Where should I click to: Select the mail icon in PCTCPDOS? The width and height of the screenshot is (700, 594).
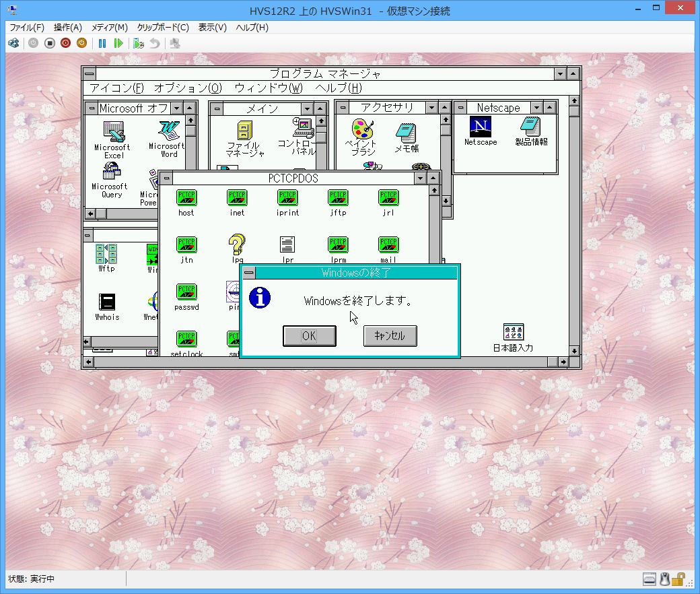[388, 250]
